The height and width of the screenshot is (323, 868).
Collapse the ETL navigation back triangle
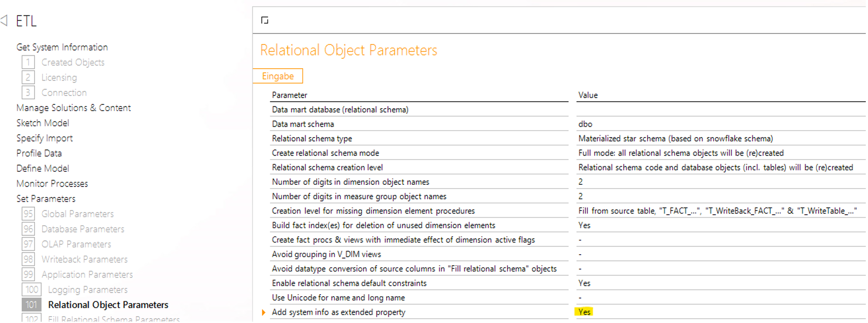[x=4, y=22]
